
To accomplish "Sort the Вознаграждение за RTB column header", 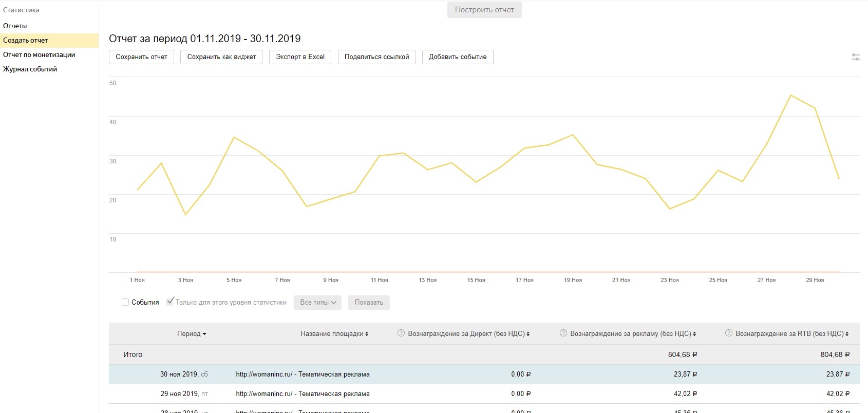I will click(x=791, y=334).
